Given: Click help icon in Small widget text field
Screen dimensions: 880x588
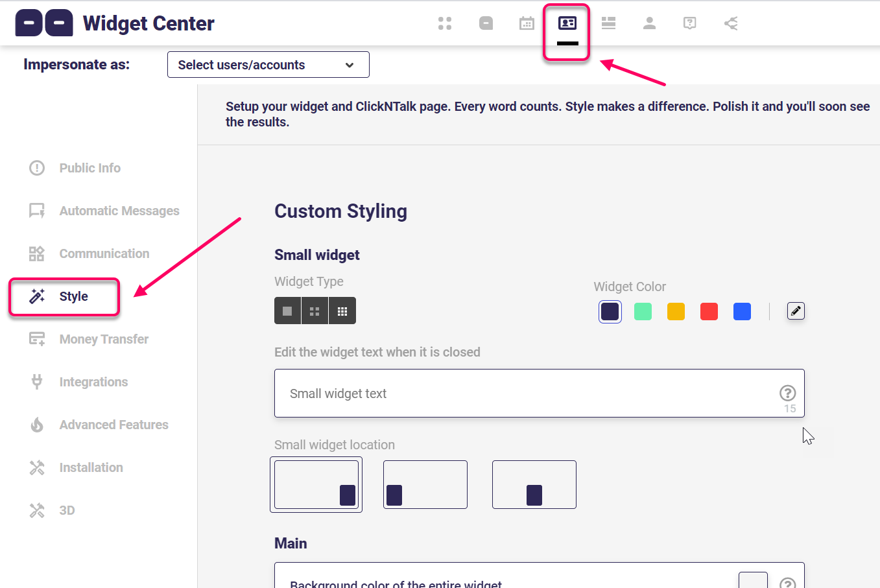Looking at the screenshot, I should pyautogui.click(x=787, y=393).
